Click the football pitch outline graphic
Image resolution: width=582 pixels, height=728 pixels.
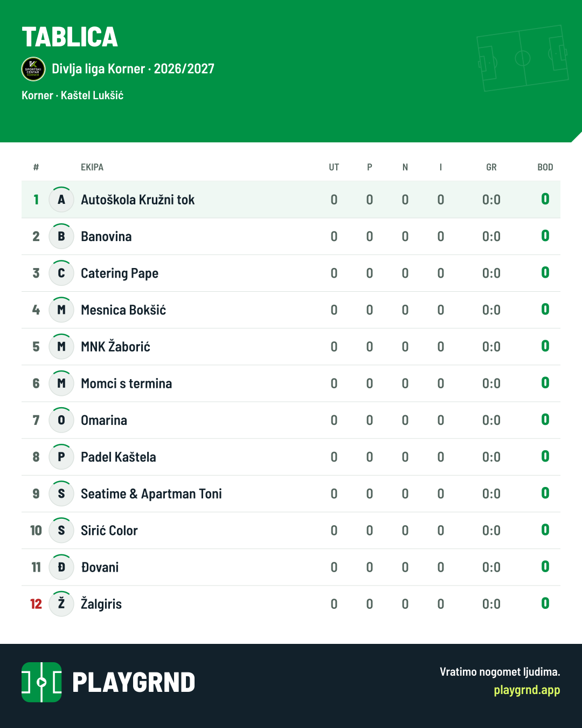click(x=523, y=58)
